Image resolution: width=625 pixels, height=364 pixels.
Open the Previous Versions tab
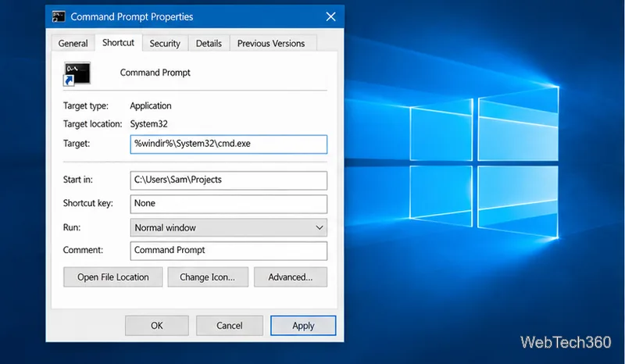[x=271, y=43]
